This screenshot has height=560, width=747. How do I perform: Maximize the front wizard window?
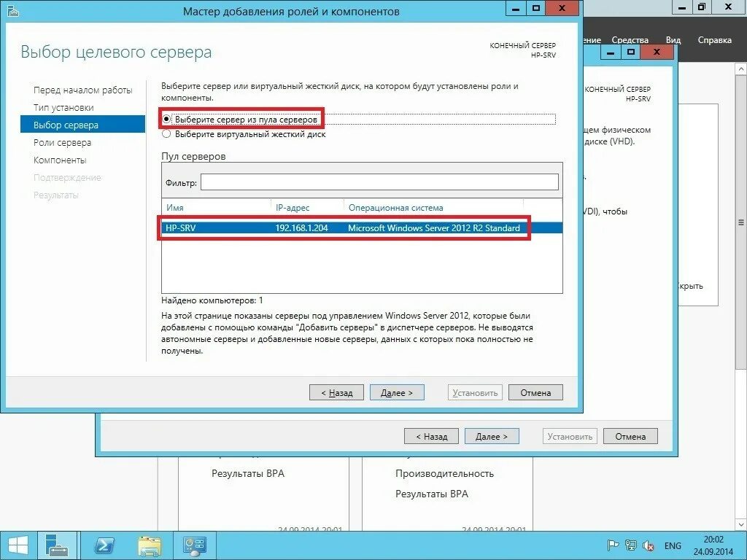pyautogui.click(x=536, y=8)
